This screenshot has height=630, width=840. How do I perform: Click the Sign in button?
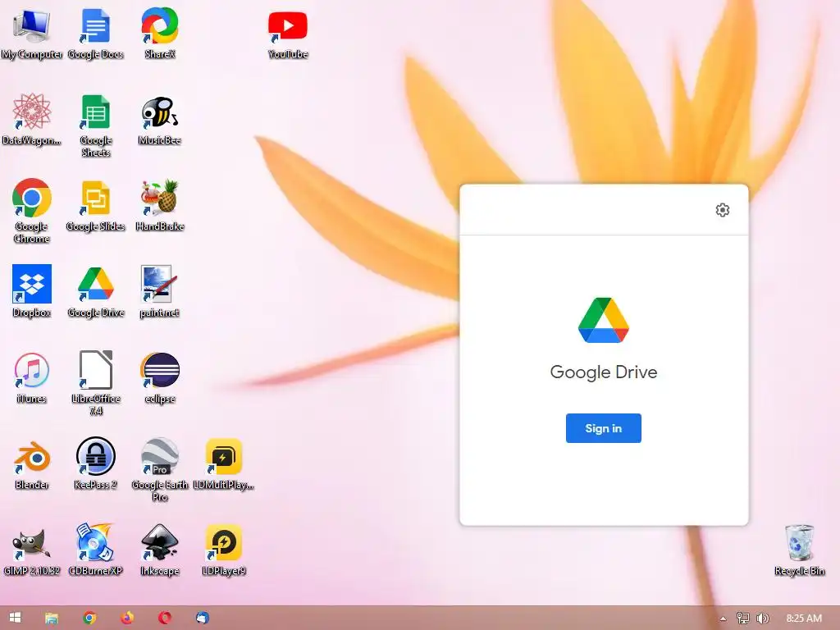(603, 428)
